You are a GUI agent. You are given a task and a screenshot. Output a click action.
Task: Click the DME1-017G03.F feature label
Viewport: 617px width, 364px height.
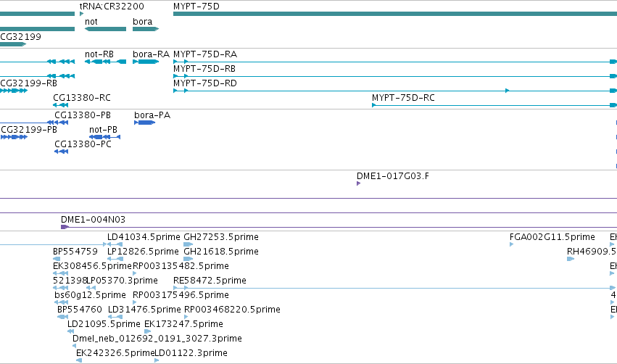pos(393,176)
